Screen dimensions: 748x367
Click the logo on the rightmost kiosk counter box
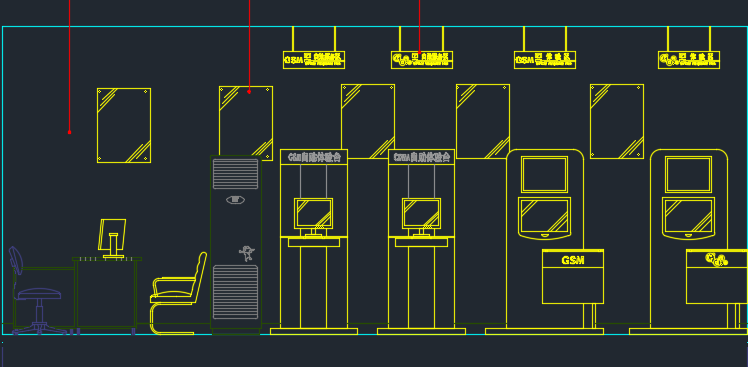[x=717, y=260]
